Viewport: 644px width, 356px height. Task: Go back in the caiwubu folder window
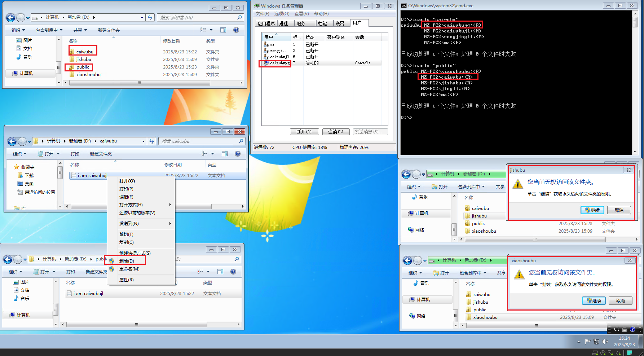point(12,141)
